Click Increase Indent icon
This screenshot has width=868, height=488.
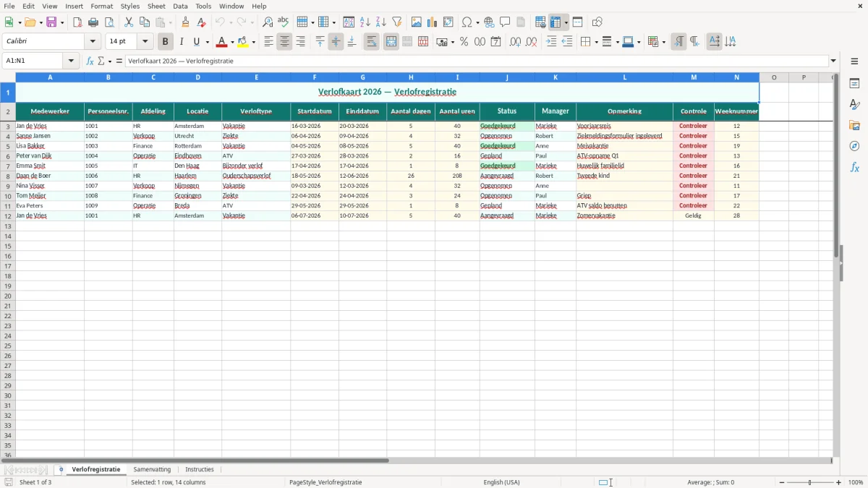[x=551, y=42]
